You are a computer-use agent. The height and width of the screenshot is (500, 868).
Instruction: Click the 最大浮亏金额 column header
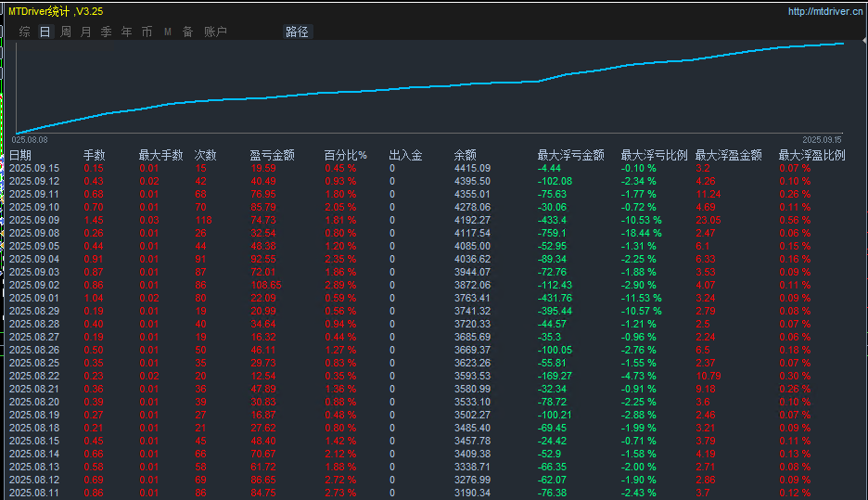(x=570, y=155)
